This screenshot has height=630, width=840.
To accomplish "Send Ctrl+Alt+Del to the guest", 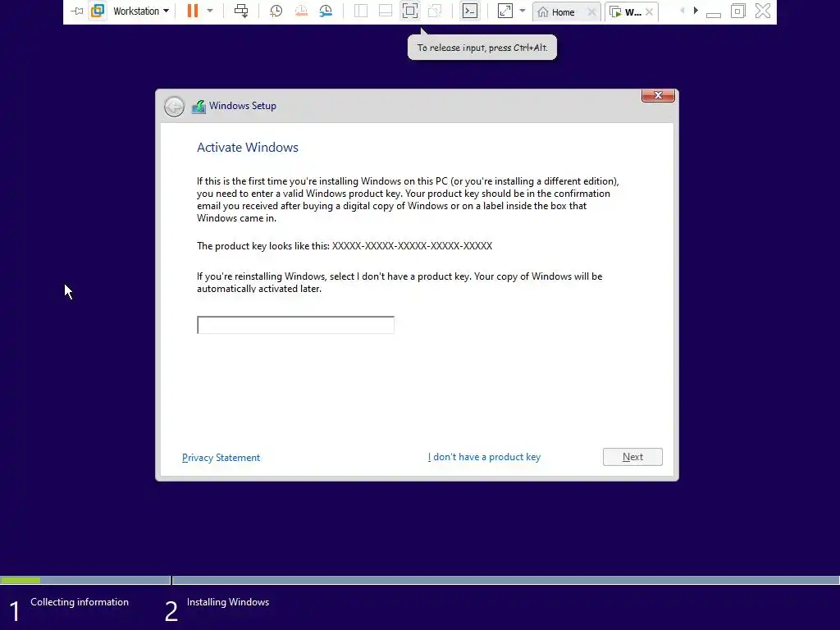I will point(241,11).
